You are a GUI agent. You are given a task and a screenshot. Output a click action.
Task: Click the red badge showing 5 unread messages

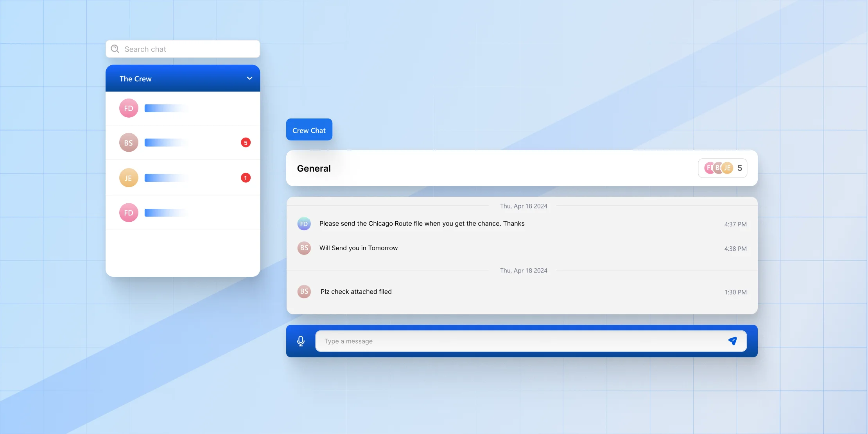point(245,142)
